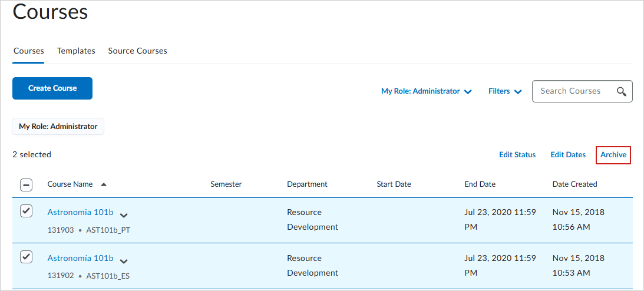Click the Semester column header
Viewport: 644px width, 291px height.
click(x=226, y=184)
